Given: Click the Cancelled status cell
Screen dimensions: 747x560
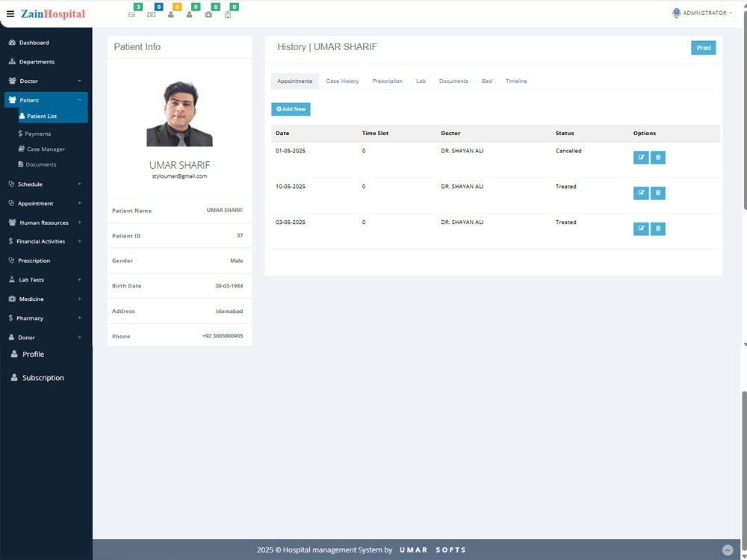Looking at the screenshot, I should [x=568, y=151].
